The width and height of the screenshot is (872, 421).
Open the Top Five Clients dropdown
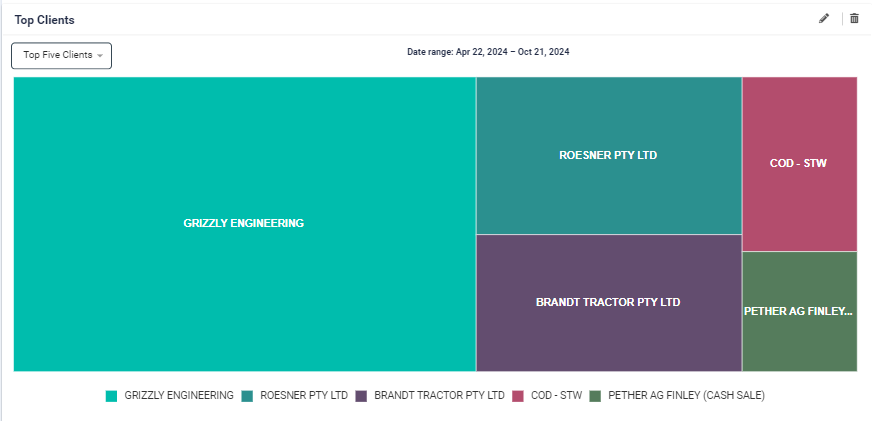[x=61, y=55]
